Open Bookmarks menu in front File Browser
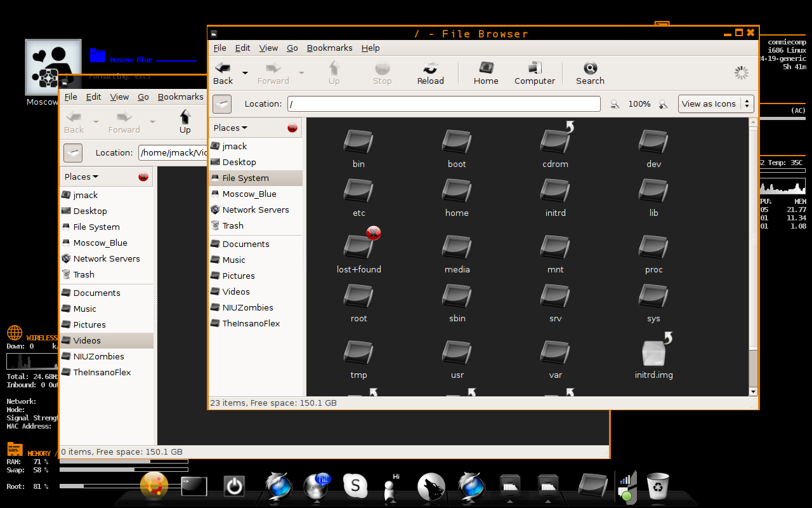Viewport: 812px width, 508px height. [329, 48]
